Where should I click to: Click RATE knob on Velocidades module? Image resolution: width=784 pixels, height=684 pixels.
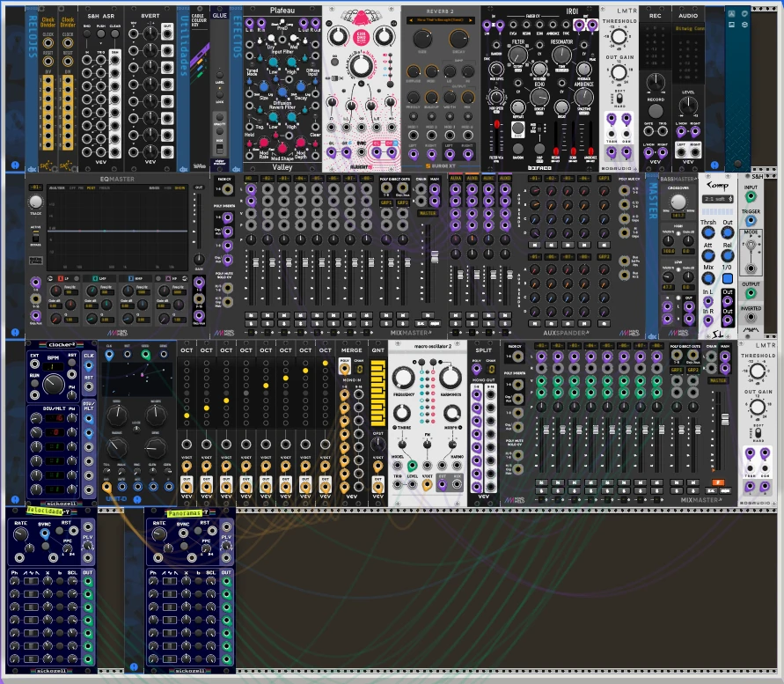click(20, 535)
